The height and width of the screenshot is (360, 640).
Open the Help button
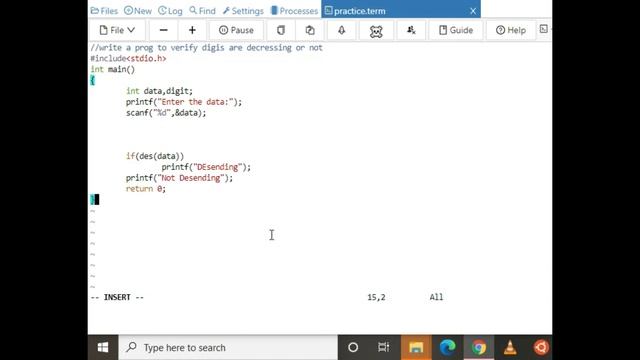pyautogui.click(x=511, y=30)
